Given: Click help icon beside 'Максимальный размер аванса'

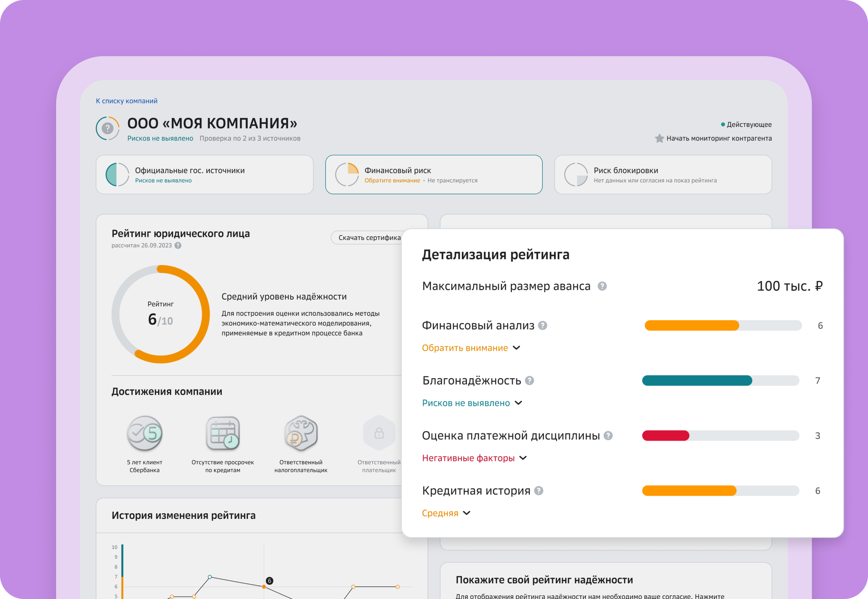Looking at the screenshot, I should tap(602, 286).
